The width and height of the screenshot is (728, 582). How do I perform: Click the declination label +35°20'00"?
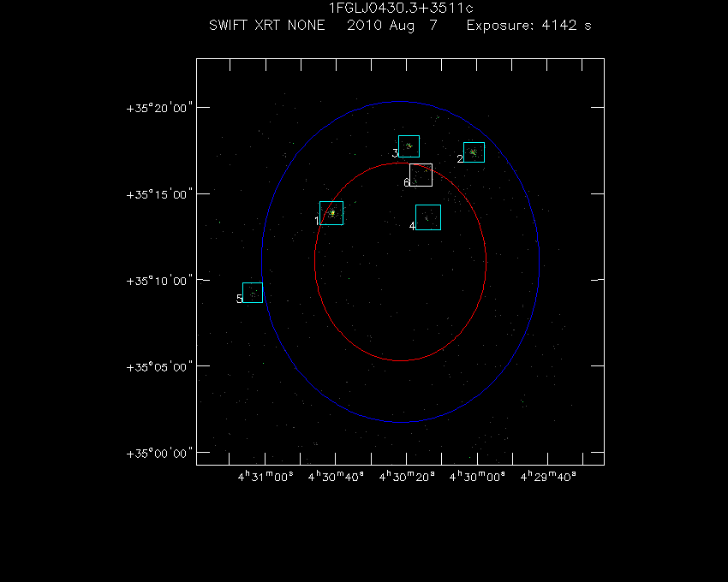point(159,108)
